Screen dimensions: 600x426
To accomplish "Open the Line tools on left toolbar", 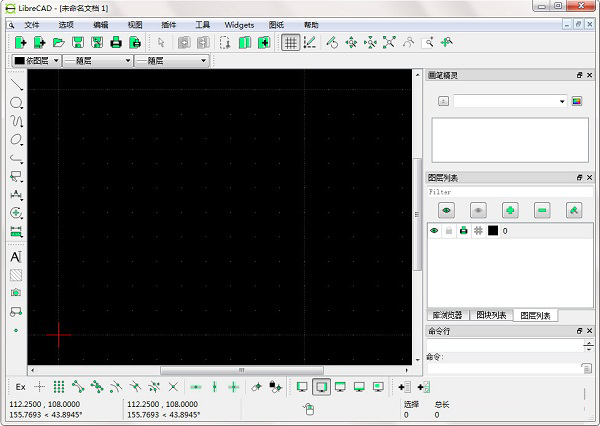I will [x=16, y=84].
